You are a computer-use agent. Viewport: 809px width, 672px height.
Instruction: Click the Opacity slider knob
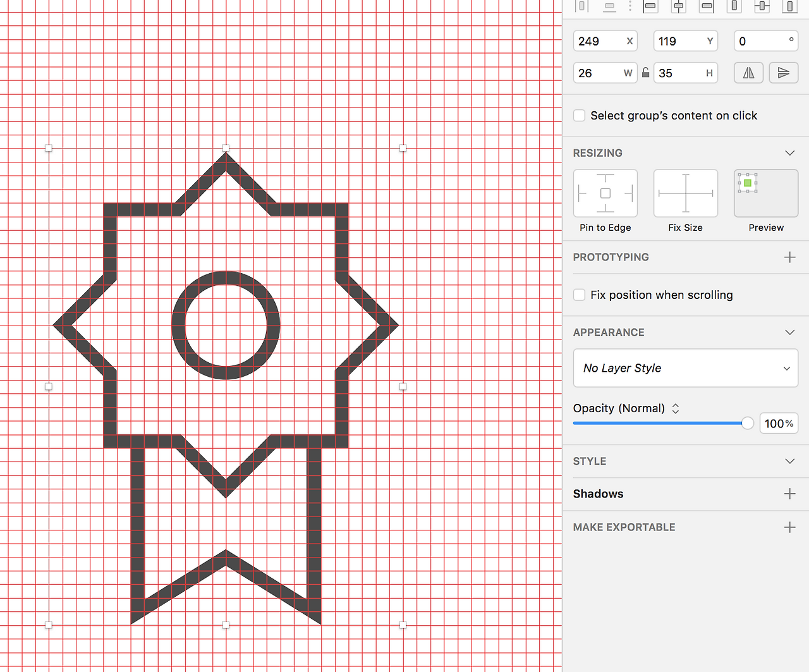pos(748,424)
